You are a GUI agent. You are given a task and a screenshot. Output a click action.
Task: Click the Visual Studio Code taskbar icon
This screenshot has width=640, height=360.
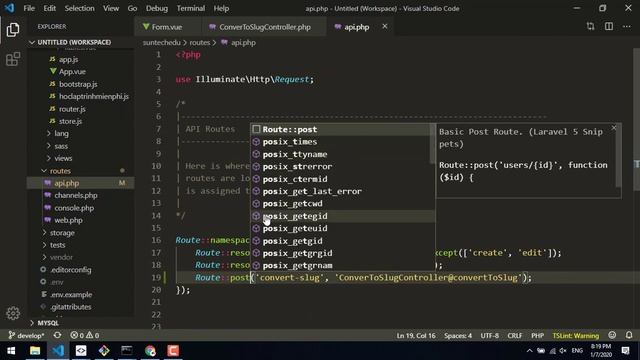coord(58,351)
